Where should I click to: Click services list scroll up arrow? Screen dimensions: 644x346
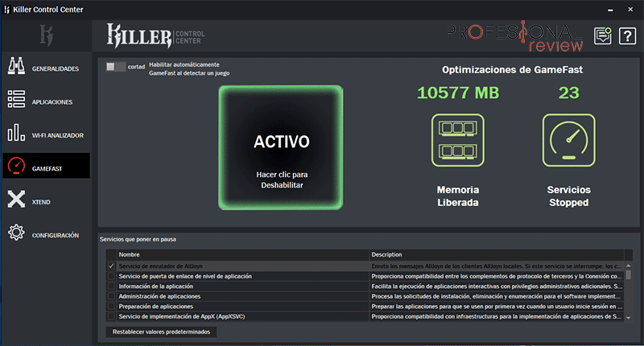click(629, 266)
